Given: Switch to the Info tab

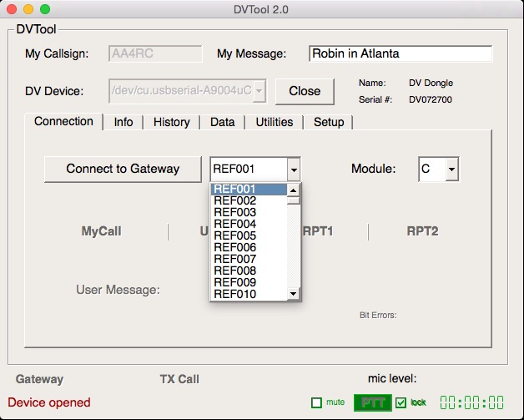Looking at the screenshot, I should click(x=123, y=122).
